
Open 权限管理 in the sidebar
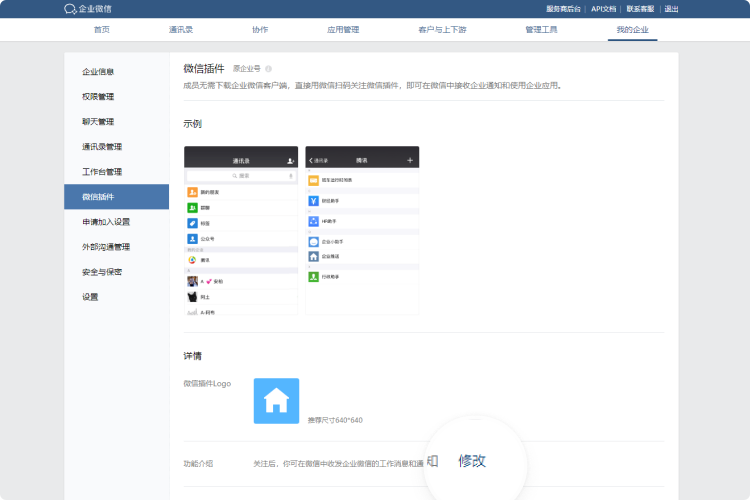98,97
